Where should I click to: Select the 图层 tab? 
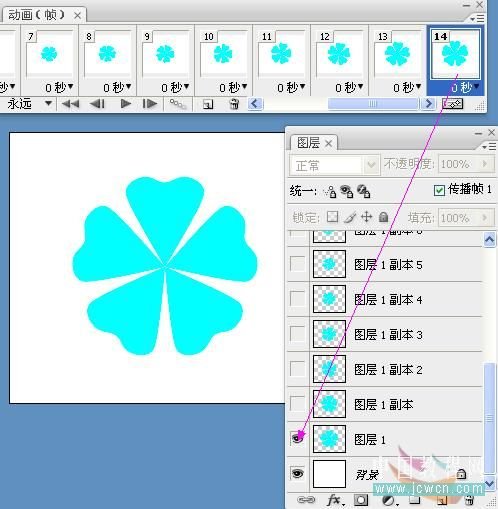click(308, 143)
